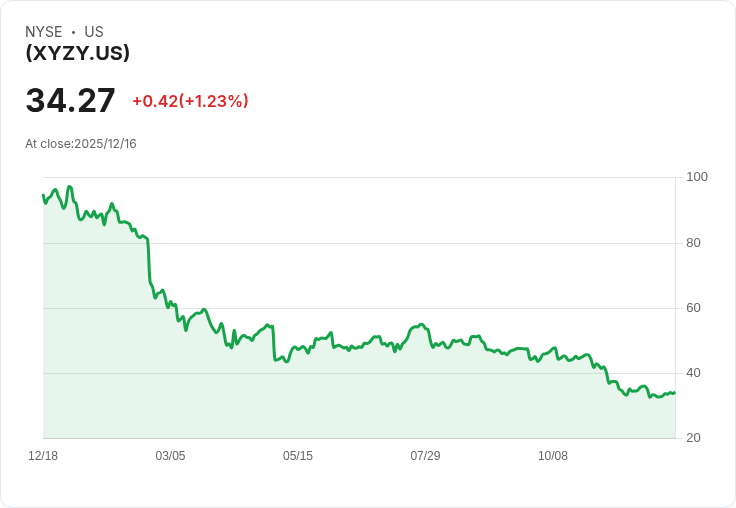Viewport: 736px width, 508px height.
Task: Select the 03/05 date axis label
Action: (170, 456)
